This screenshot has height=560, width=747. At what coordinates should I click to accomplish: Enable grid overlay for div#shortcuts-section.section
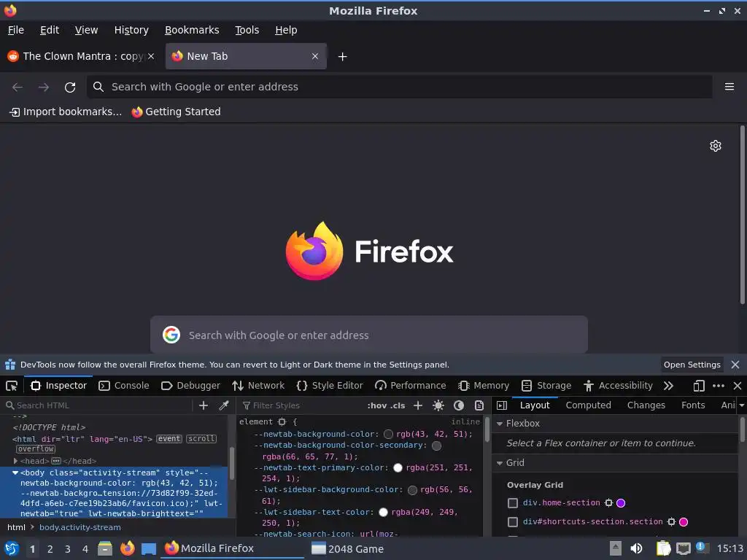(x=513, y=522)
